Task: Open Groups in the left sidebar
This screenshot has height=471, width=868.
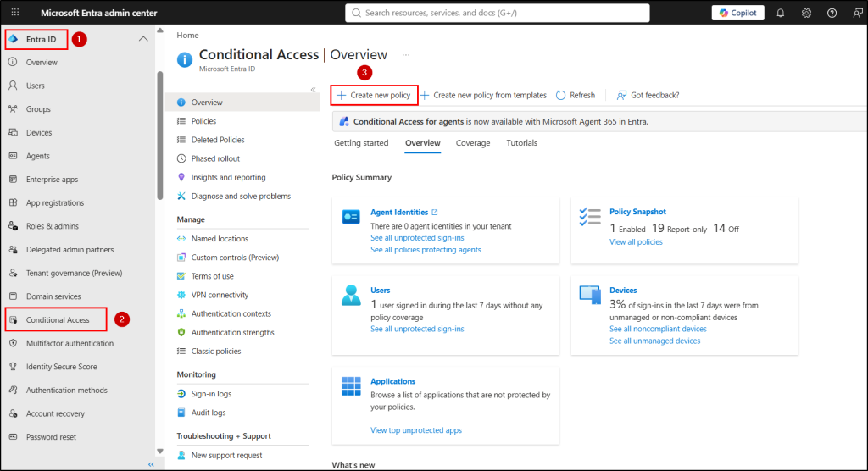Action: pos(38,109)
